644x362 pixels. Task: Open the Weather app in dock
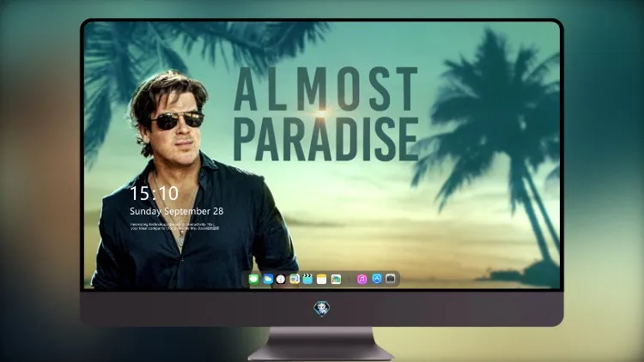click(268, 279)
